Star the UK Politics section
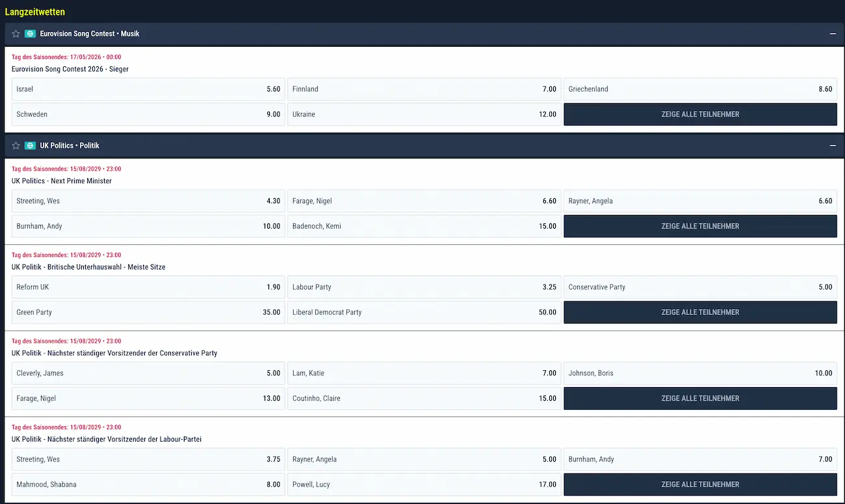Screen dimensions: 845x504 point(16,145)
